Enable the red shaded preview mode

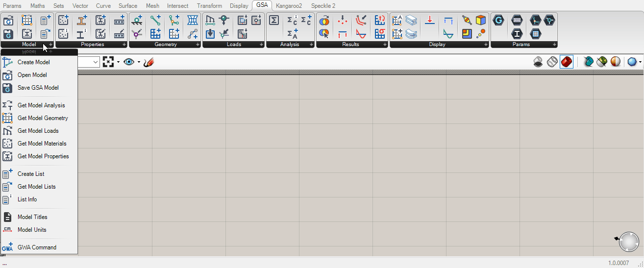click(x=566, y=62)
